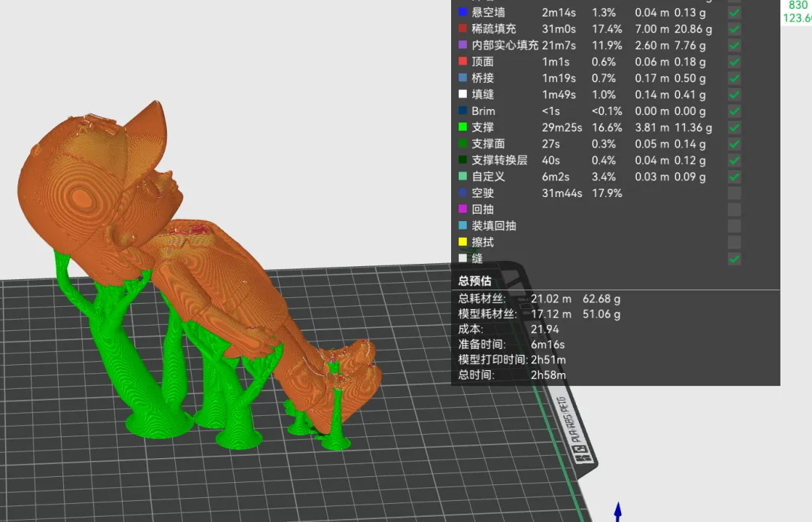Viewport: 812px width, 522px height.
Task: Click the model filament 51.06 g value
Action: coord(601,314)
